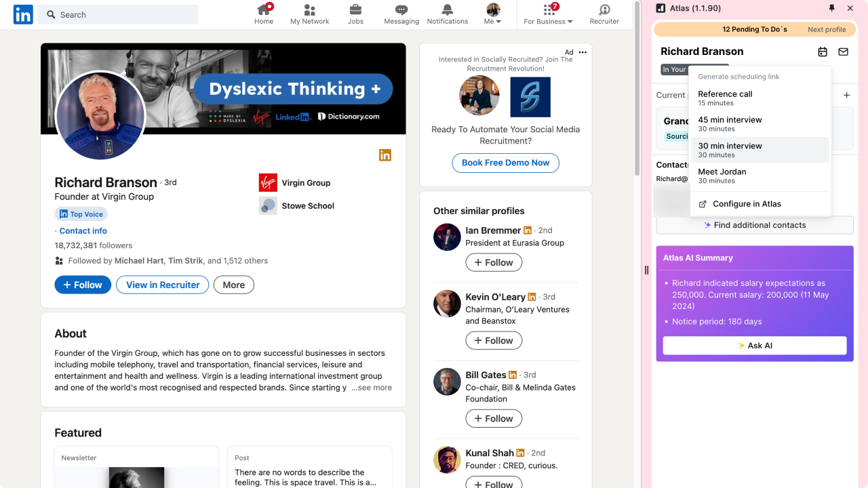Follow Kevin O'Leary
Image resolution: width=868 pixels, height=488 pixels.
(x=494, y=340)
